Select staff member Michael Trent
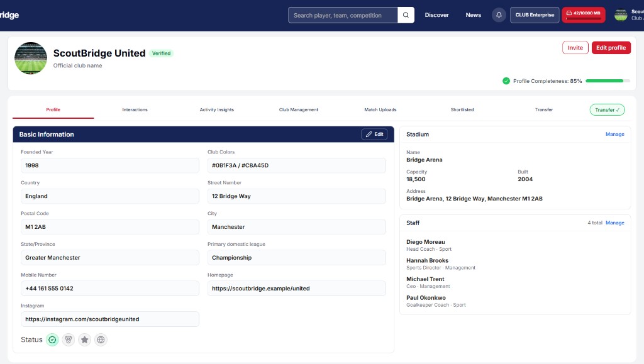 pos(425,279)
